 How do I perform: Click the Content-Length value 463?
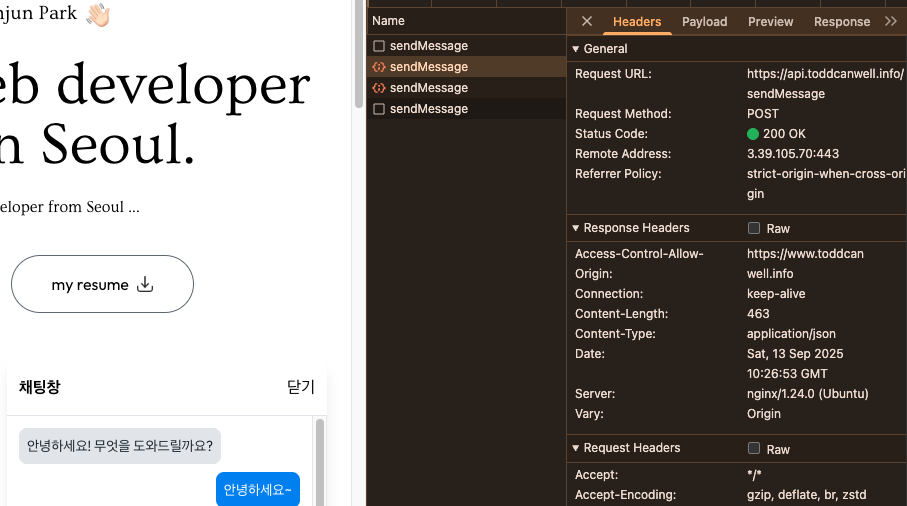[x=758, y=314]
